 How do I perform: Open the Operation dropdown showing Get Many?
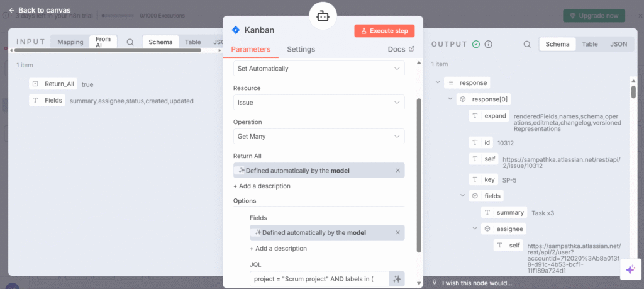click(319, 136)
